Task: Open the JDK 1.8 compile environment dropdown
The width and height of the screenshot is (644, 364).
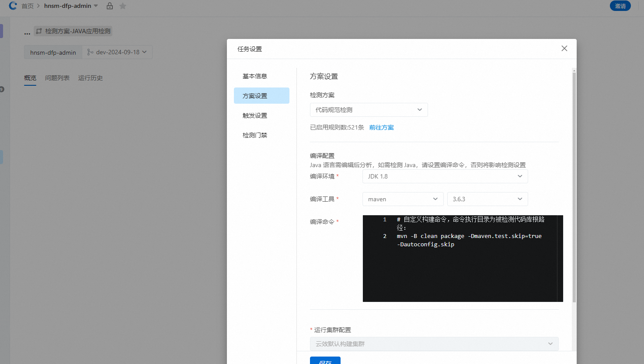Action: [445, 176]
